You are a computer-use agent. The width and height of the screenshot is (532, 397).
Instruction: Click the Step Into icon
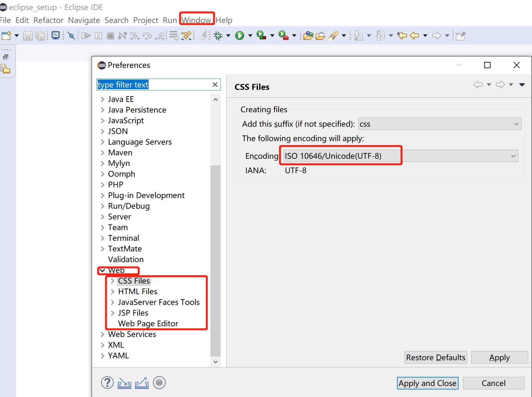(x=135, y=36)
